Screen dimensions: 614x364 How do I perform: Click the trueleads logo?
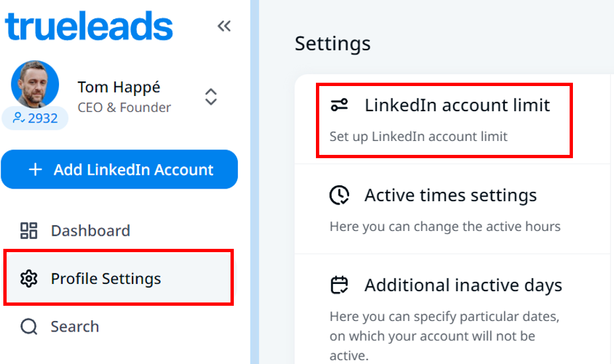point(89,27)
